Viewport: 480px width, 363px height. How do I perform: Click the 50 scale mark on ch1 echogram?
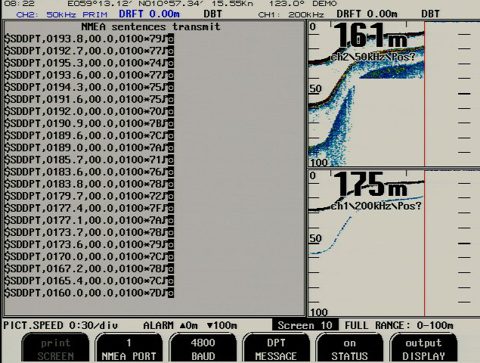pyautogui.click(x=315, y=238)
